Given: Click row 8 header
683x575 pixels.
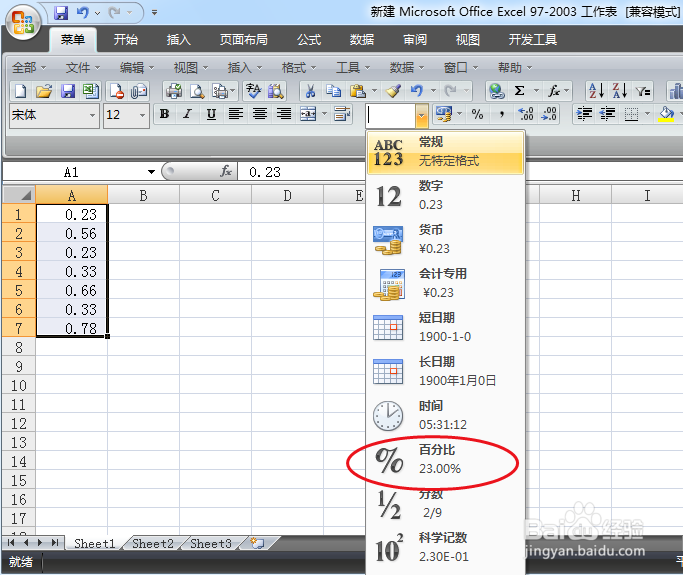Looking at the screenshot, I should pos(19,347).
